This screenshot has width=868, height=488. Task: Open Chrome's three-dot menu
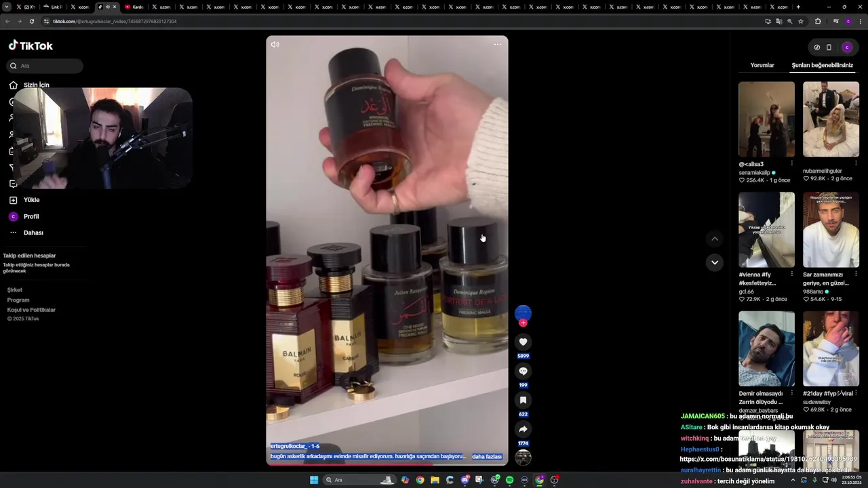[861, 21]
